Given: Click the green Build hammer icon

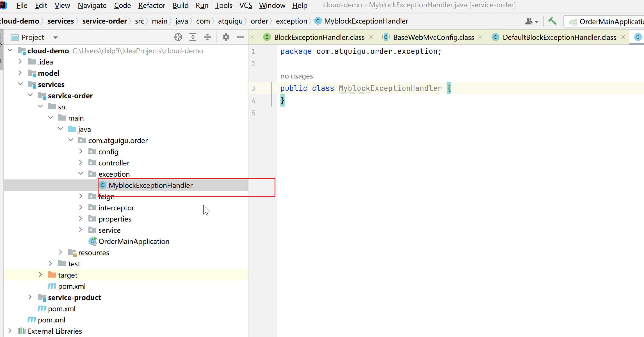Looking at the screenshot, I should [x=552, y=21].
